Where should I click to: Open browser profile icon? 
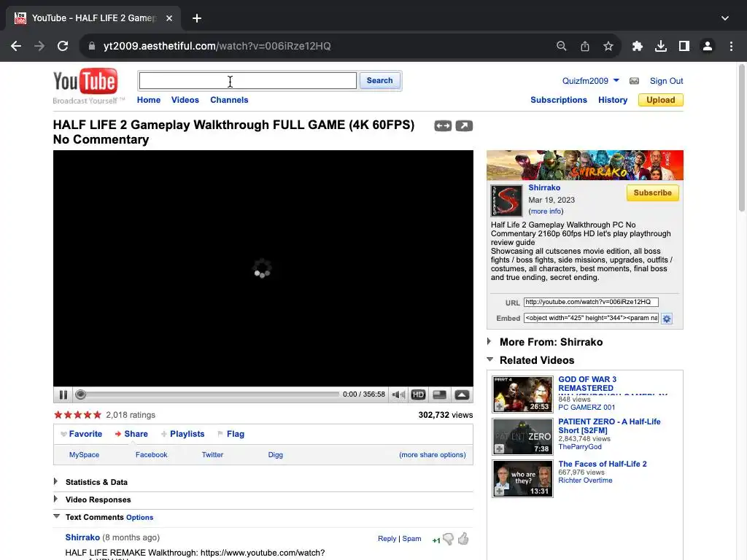708,46
